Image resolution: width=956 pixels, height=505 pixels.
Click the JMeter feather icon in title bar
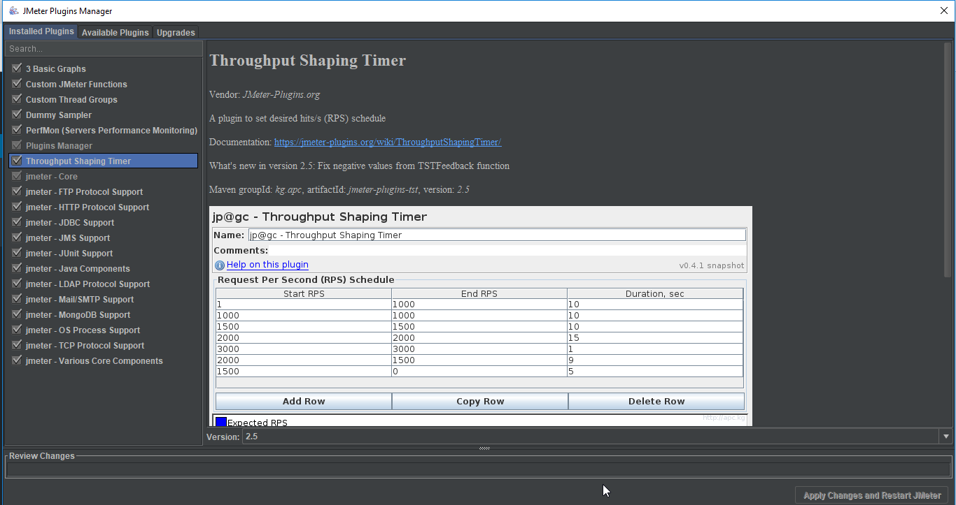13,10
